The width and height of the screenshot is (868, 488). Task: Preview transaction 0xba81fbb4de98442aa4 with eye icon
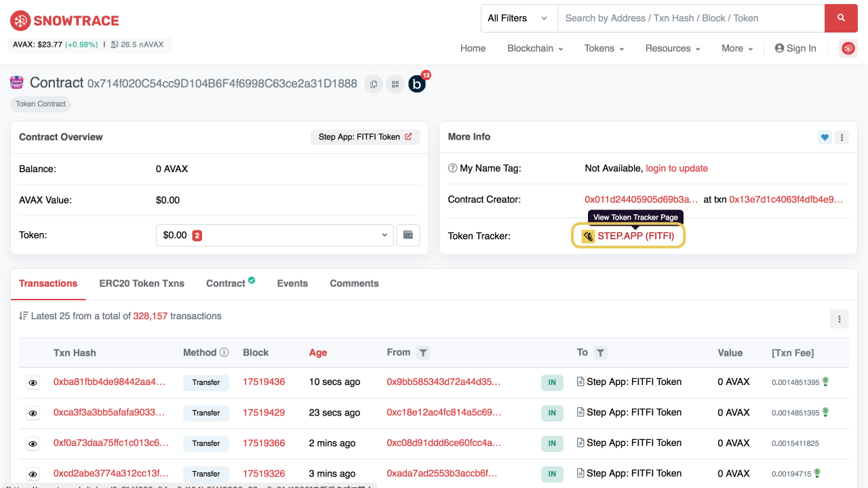pos(33,383)
